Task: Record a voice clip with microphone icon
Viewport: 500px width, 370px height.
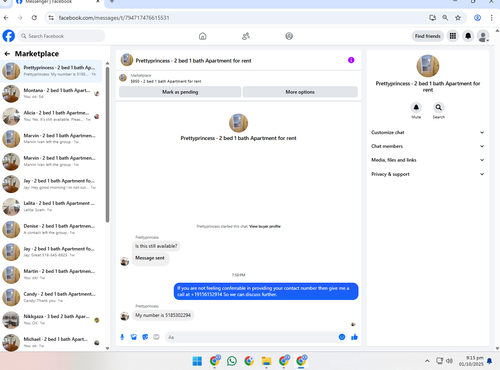Action: coord(122,337)
